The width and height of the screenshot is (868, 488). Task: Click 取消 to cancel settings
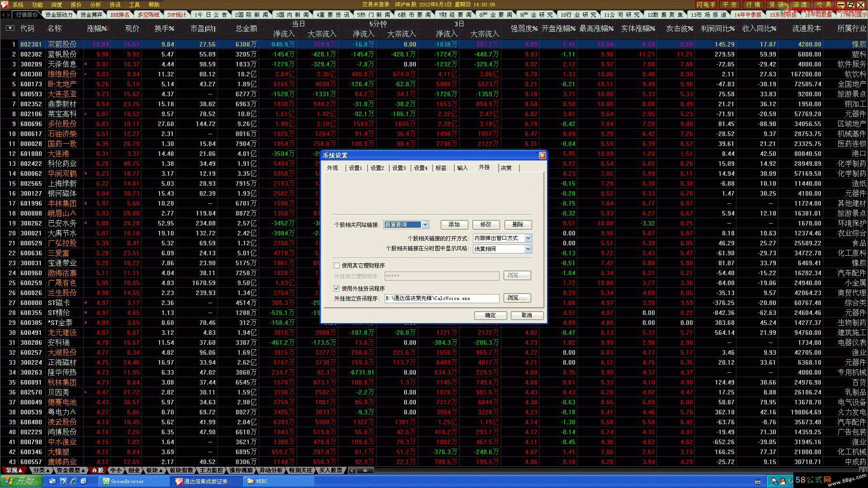point(527,315)
